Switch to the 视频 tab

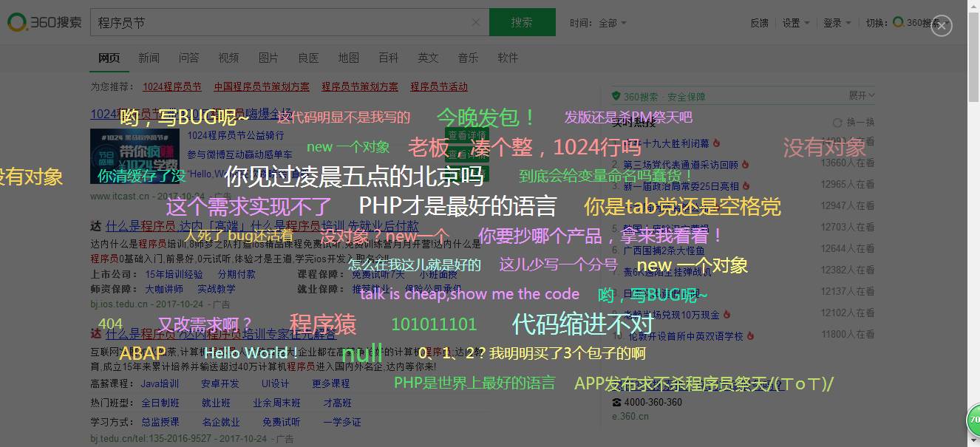[x=228, y=58]
